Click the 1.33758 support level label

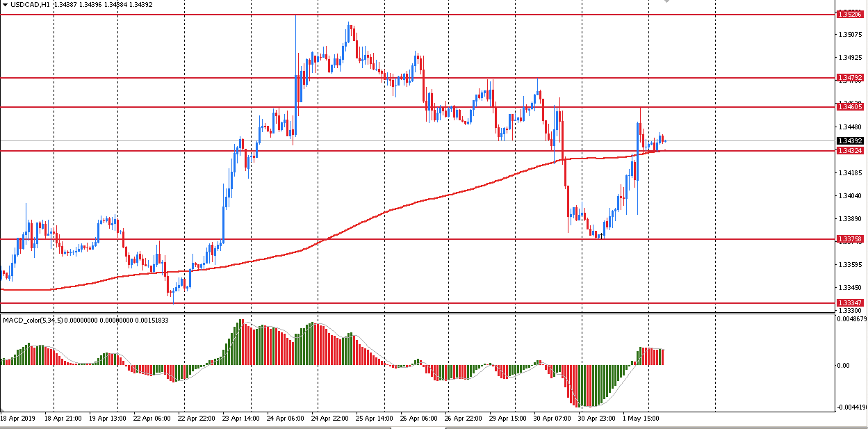click(x=850, y=239)
